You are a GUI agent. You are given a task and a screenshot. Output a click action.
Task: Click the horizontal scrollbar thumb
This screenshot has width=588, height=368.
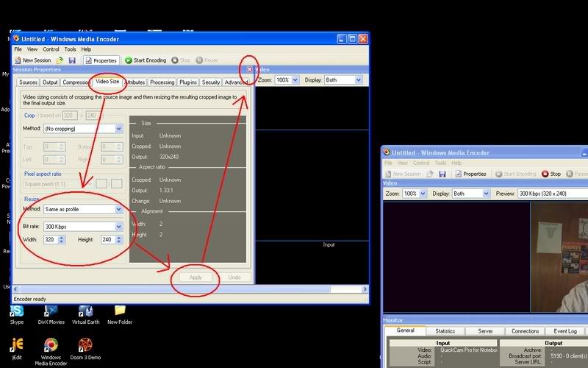(x=175, y=289)
